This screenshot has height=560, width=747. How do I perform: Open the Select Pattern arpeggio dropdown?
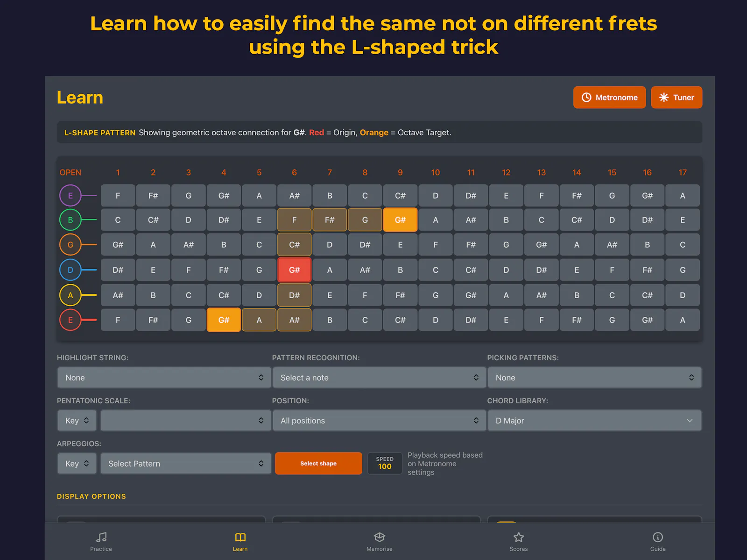pyautogui.click(x=185, y=463)
